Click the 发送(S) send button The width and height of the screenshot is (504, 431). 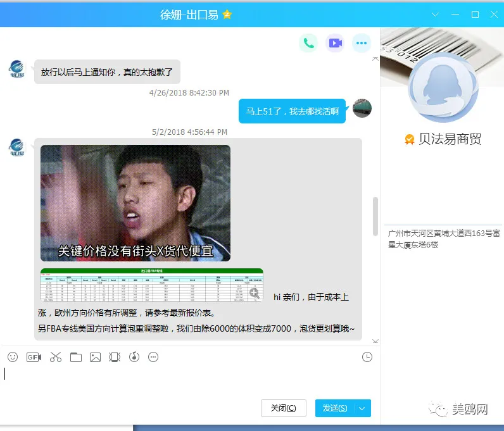click(x=335, y=408)
